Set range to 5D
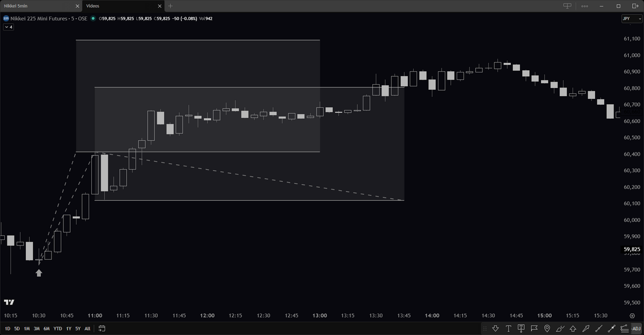Viewport: 644px width, 335px height. tap(17, 328)
